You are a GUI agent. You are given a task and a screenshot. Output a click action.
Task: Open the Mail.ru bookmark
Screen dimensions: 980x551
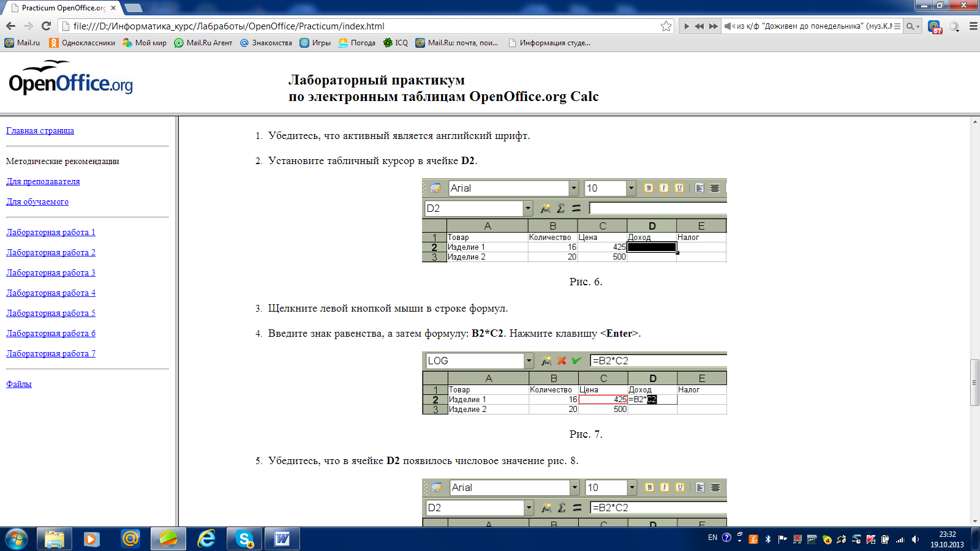point(22,43)
